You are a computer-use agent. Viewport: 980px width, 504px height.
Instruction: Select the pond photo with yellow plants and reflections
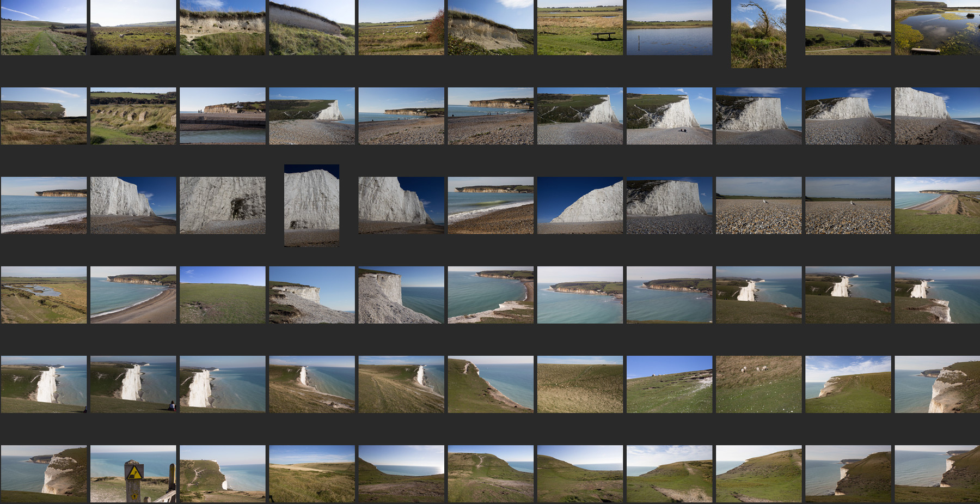pyautogui.click(x=937, y=27)
